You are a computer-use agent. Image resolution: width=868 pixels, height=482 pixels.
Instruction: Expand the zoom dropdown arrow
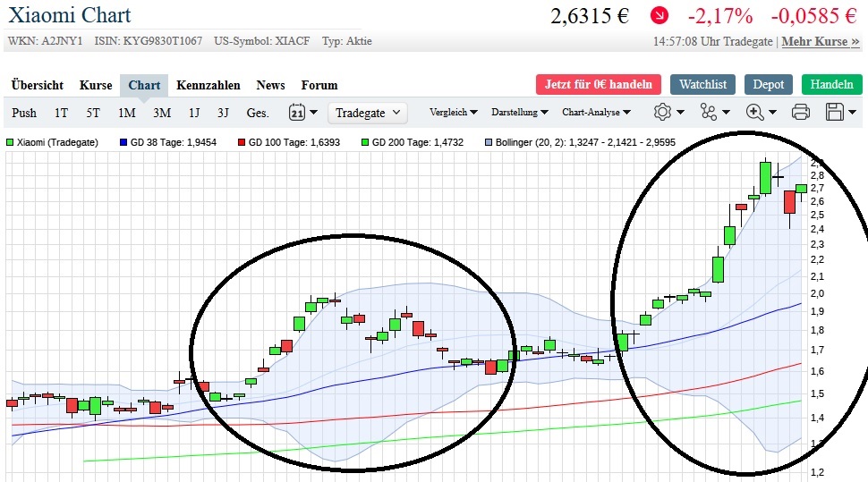pos(773,113)
